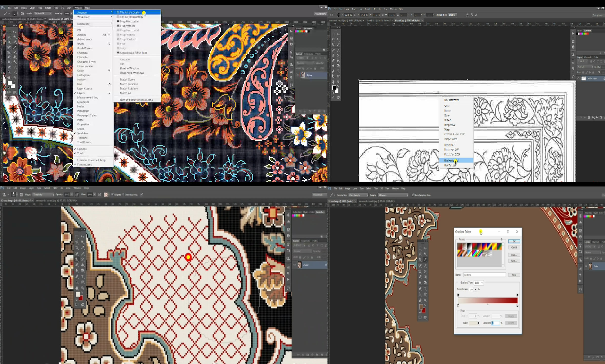Click the gradient Name field containing Custom
Viewport: 605px width, 364px height.
(x=484, y=275)
